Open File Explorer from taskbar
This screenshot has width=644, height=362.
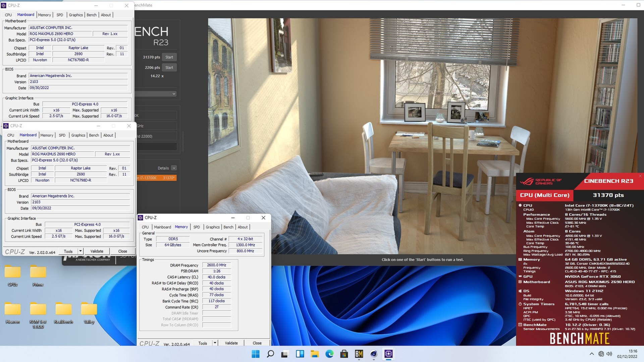(x=315, y=354)
